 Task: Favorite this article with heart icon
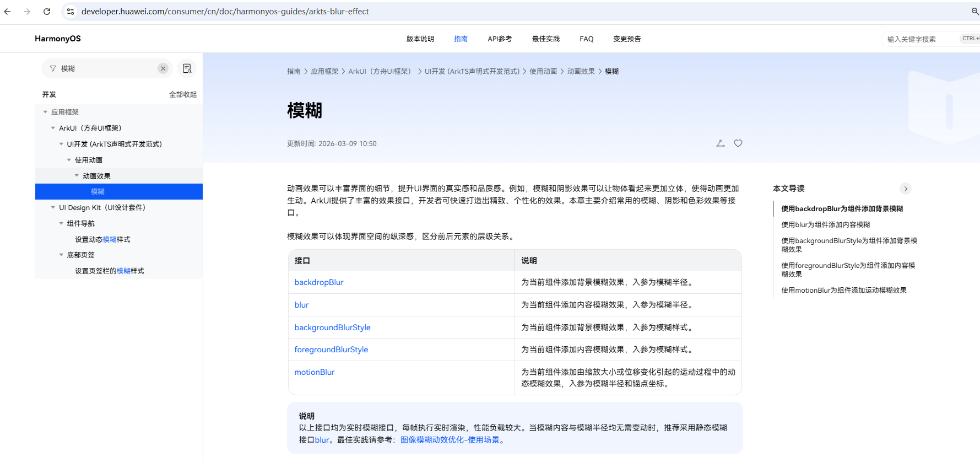[738, 143]
